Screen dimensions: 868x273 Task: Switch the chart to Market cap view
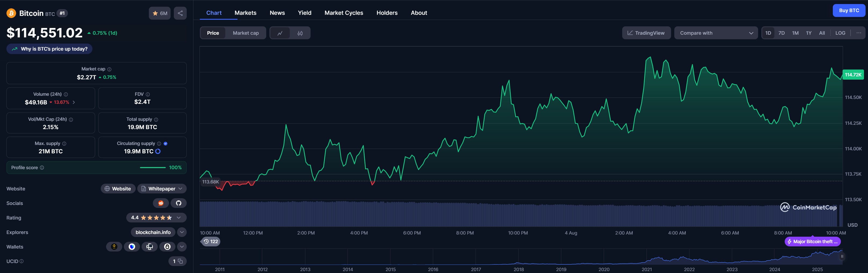click(x=245, y=33)
